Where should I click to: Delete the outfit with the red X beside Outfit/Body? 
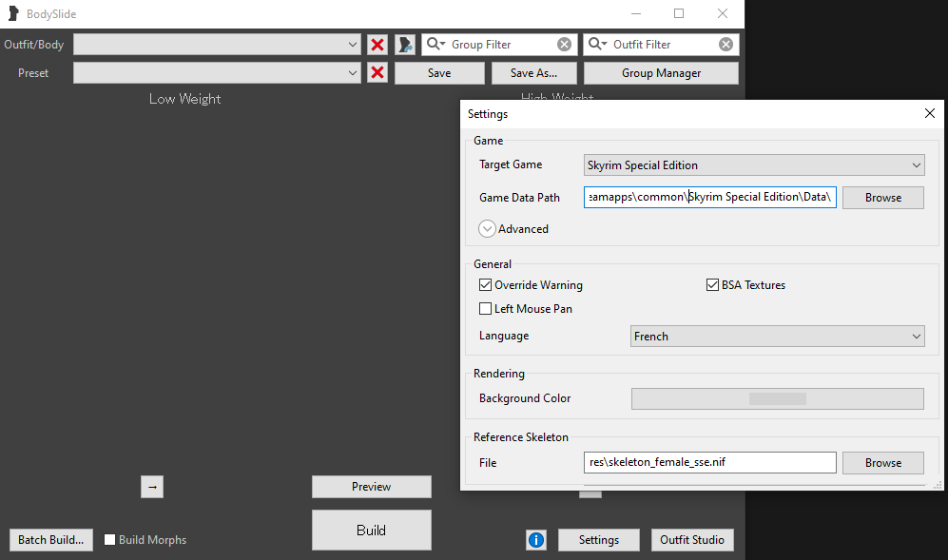point(377,45)
